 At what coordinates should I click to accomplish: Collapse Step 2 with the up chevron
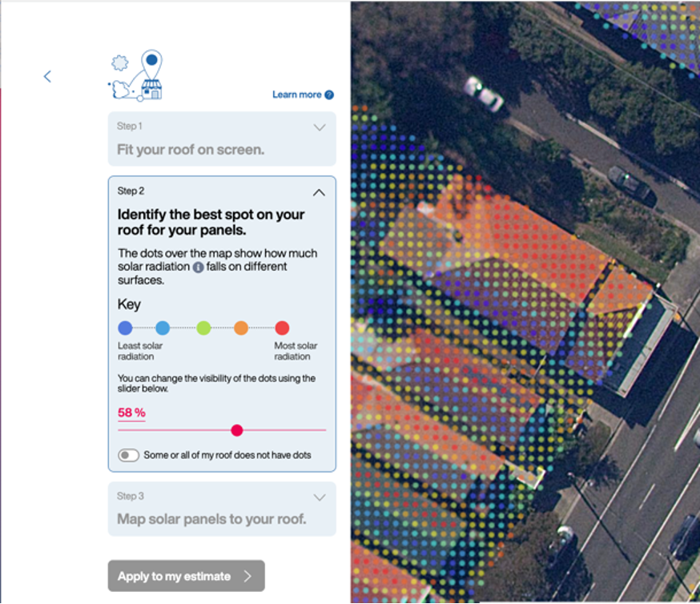(319, 193)
